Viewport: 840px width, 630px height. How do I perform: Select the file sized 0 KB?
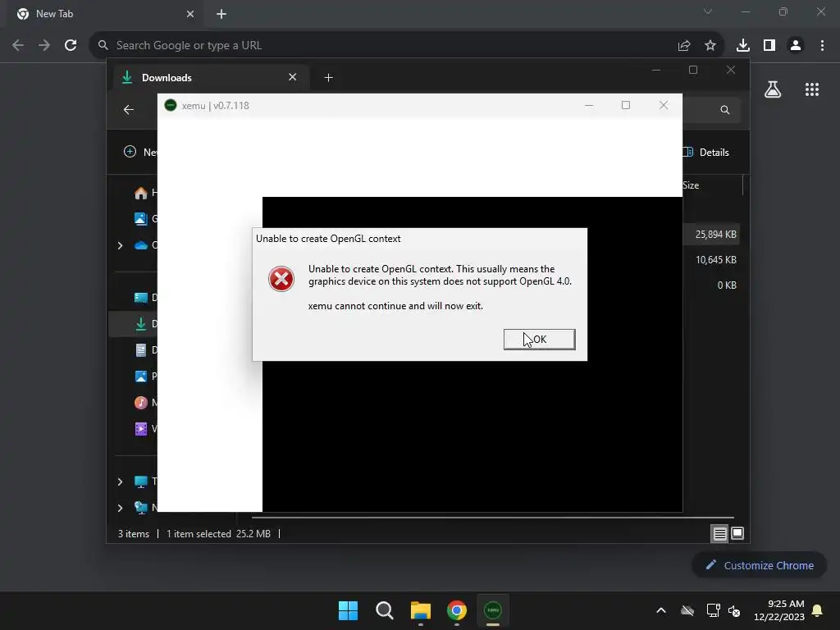(727, 285)
